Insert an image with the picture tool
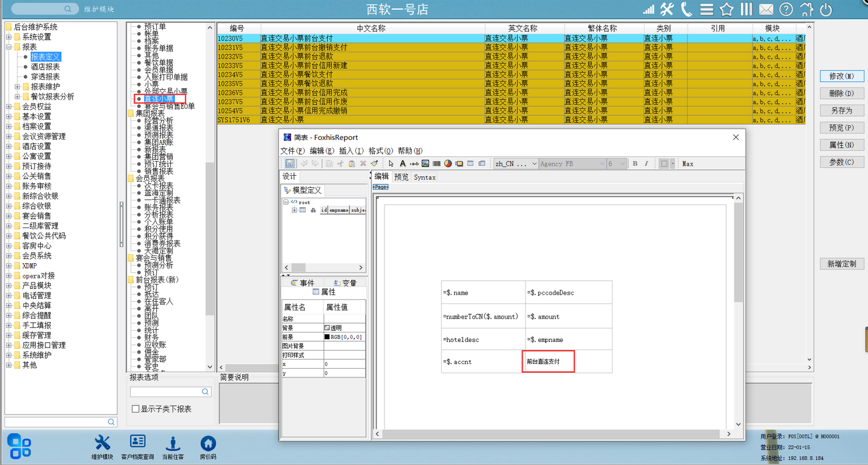868x465 pixels. pyautogui.click(x=425, y=163)
